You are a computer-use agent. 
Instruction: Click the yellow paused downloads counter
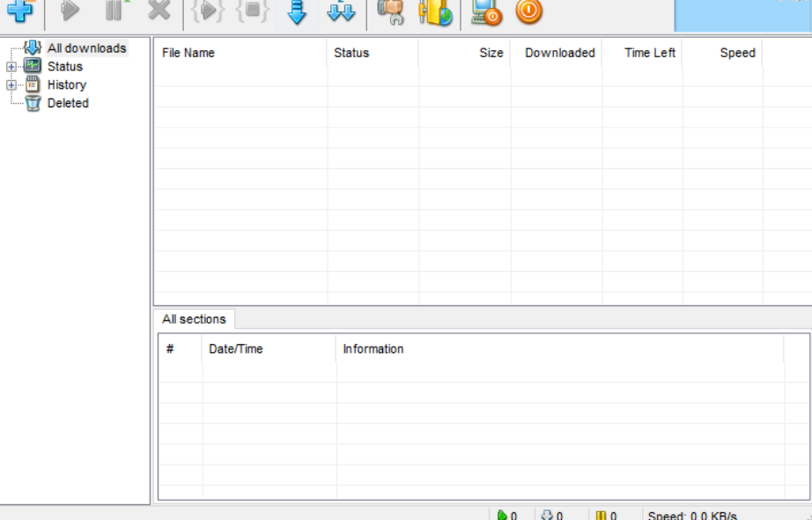pyautogui.click(x=607, y=516)
